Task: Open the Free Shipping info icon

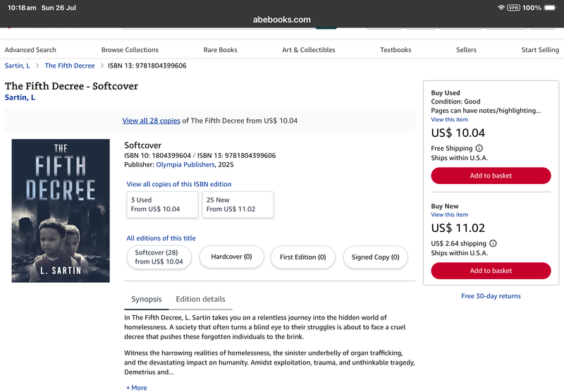Action: coord(479,148)
